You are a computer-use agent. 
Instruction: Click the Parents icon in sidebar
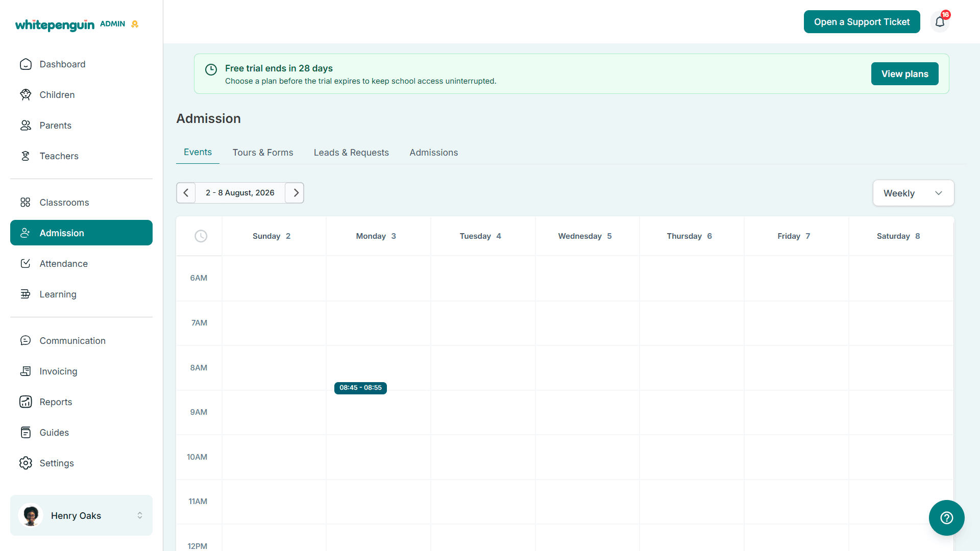point(26,126)
